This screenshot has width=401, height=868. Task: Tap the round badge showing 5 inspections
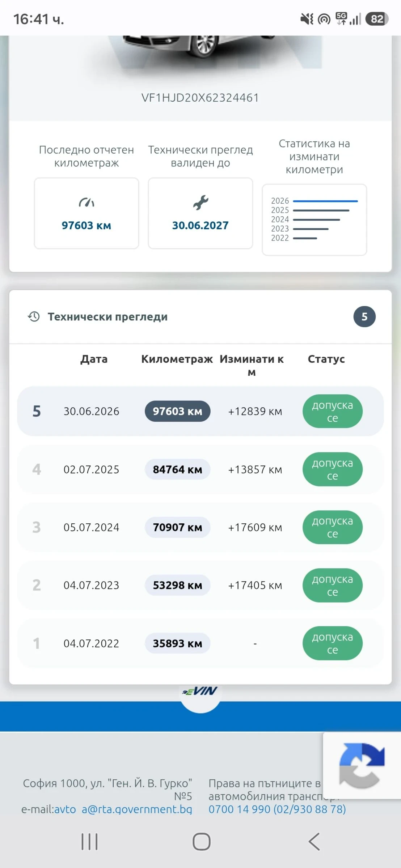point(364,316)
